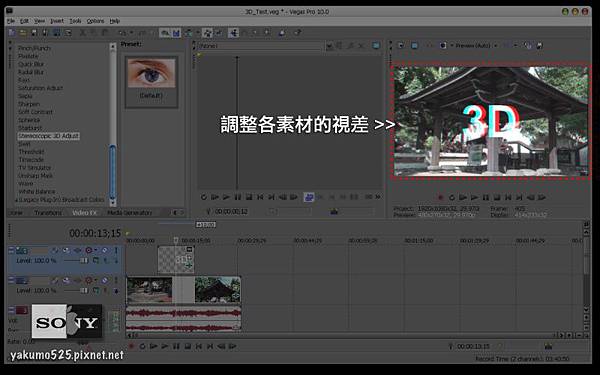The image size is (600, 375).
Task: Toggle Loop Playback in bottom timeline transport
Action: pyautogui.click(x=142, y=346)
